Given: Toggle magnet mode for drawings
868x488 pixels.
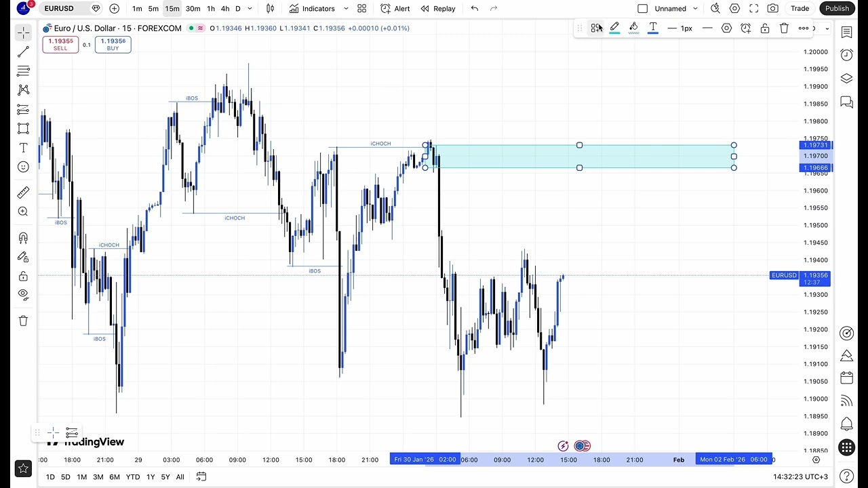Looking at the screenshot, I should 23,238.
